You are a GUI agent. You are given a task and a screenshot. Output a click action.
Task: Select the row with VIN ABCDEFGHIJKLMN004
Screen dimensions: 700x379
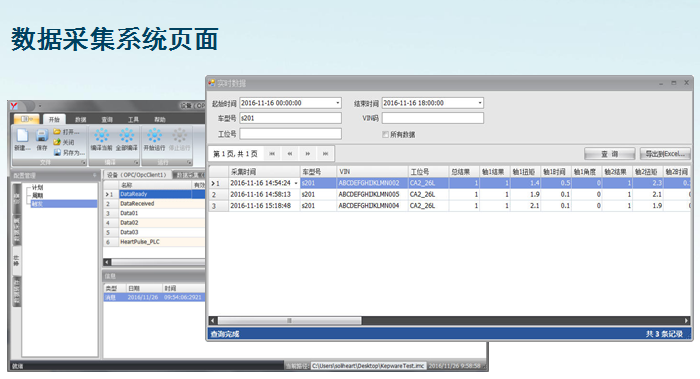[x=450, y=206]
